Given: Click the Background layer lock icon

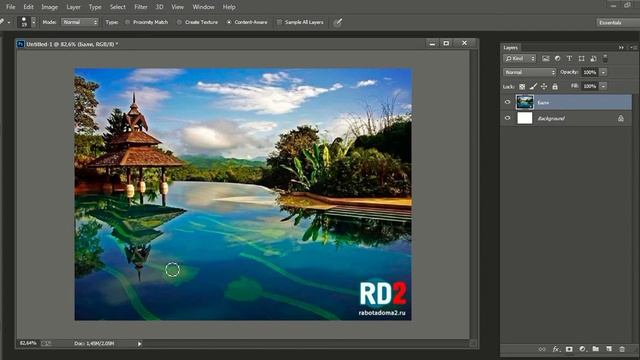Looking at the screenshot, I should click(620, 118).
